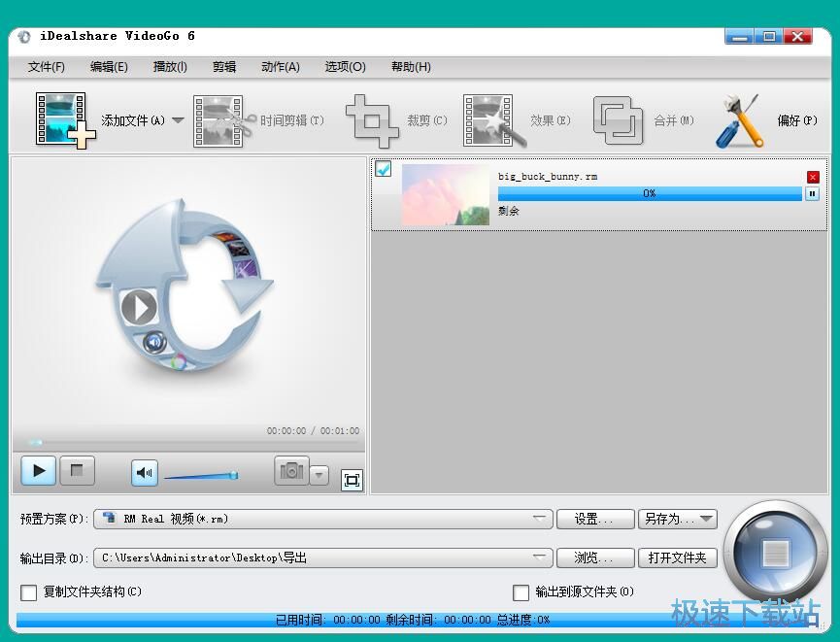Click the 00:00:00 / 00:01:00 time display
Viewport: 840px width, 642px height.
click(x=314, y=431)
